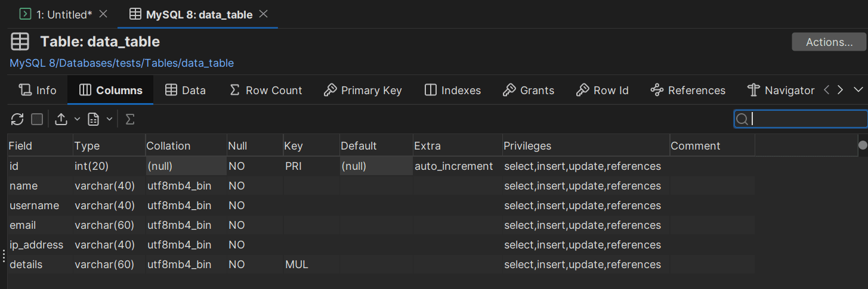Click the refresh columns icon
Image resolution: width=868 pixels, height=289 pixels.
(x=17, y=119)
